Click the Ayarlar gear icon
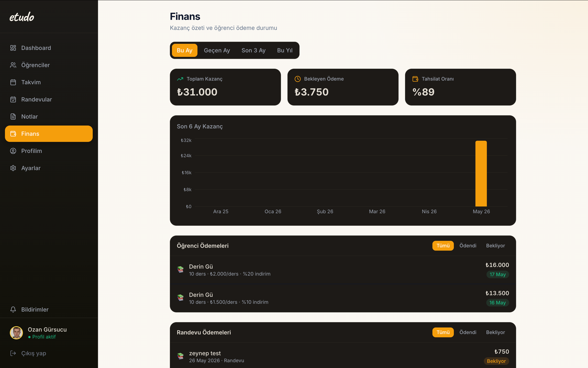The image size is (588, 368). click(13, 168)
